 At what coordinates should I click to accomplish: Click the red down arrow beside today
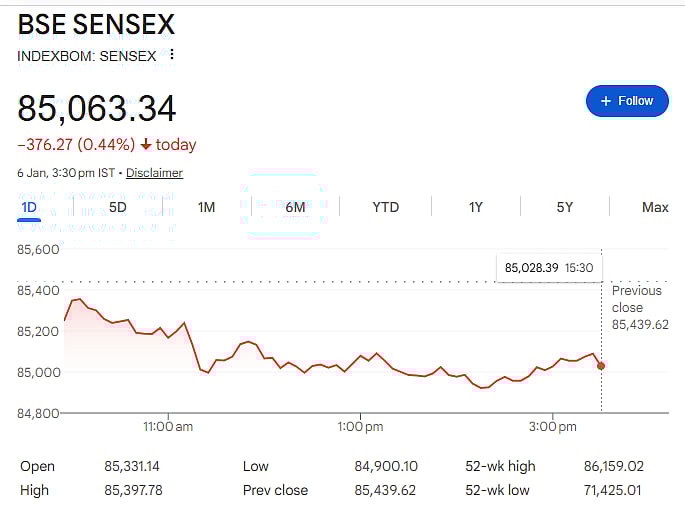(x=146, y=145)
